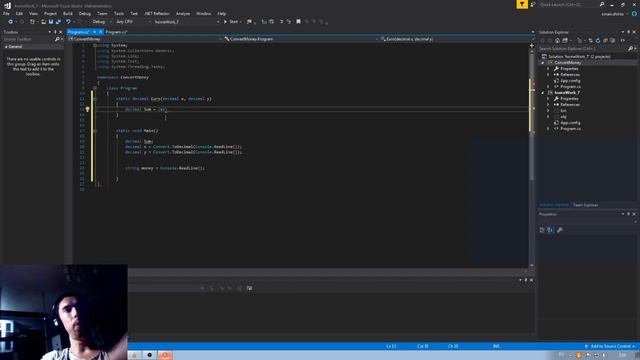Click the Search Toolbox input field
The image size is (640, 360).
tap(28, 39)
